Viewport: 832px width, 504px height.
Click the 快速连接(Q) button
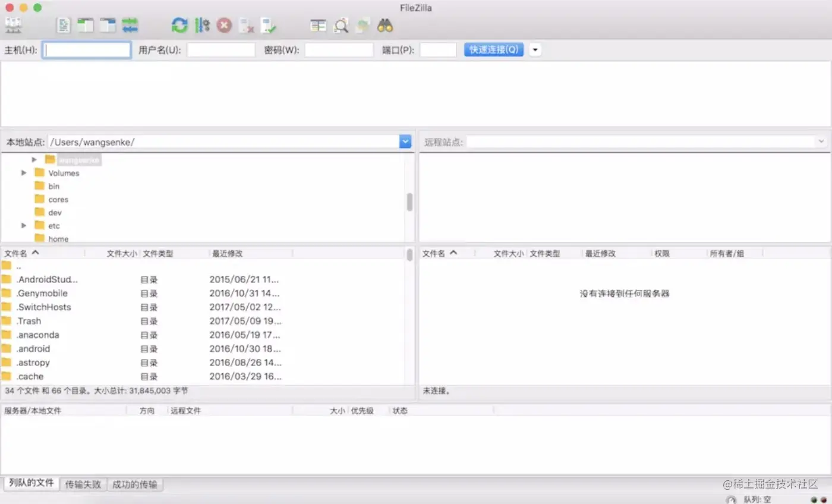pyautogui.click(x=494, y=50)
